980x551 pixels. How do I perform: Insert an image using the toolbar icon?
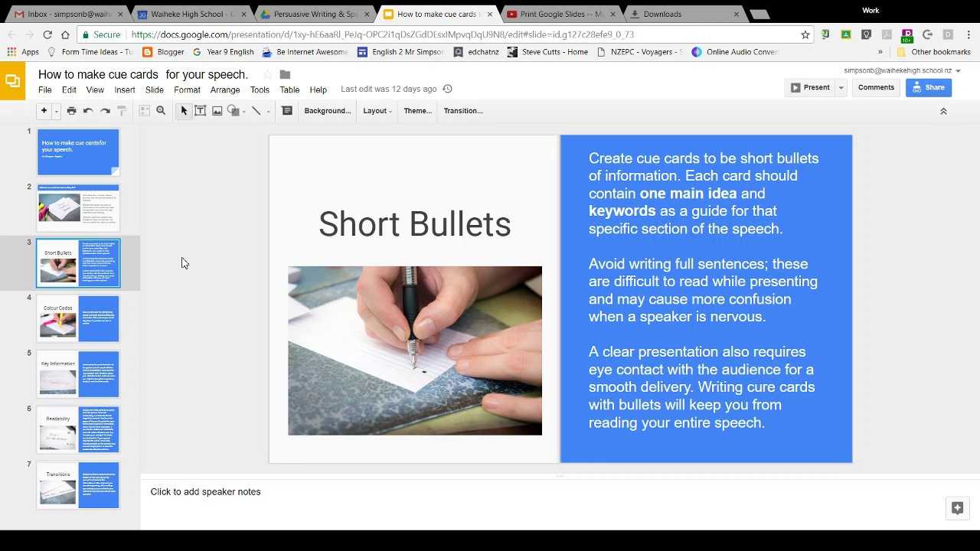pyautogui.click(x=217, y=110)
